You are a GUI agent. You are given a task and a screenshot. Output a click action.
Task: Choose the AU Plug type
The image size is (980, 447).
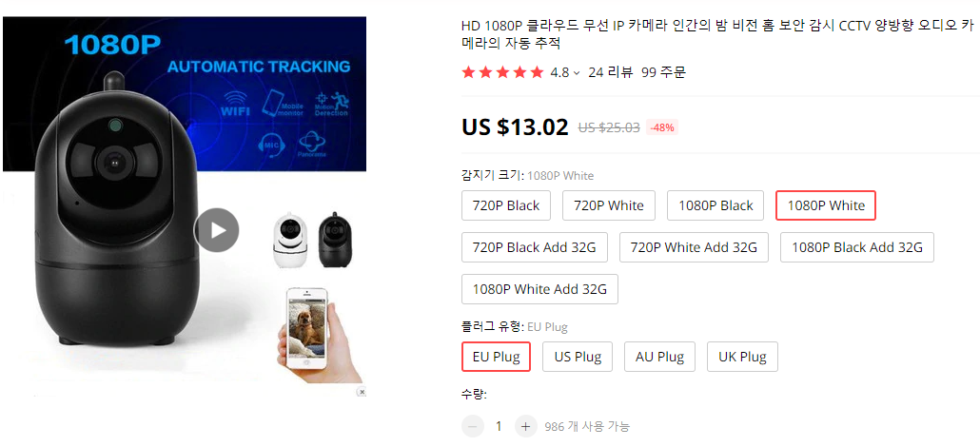659,357
